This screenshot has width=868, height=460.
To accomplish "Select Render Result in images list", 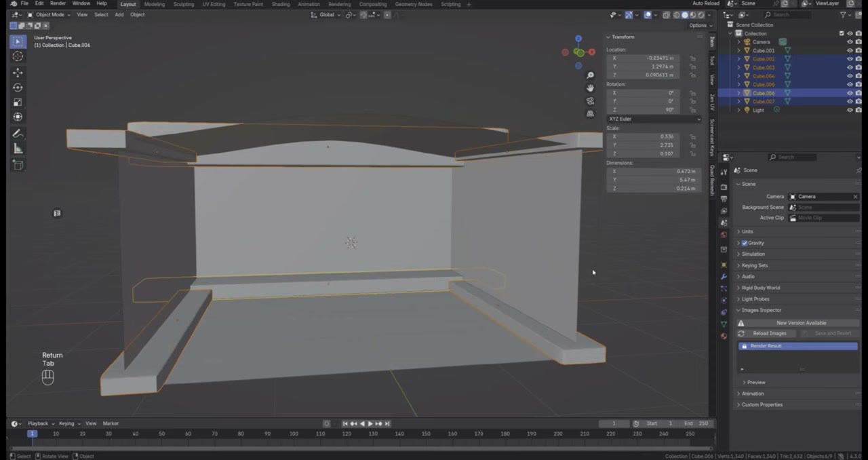I will click(797, 346).
